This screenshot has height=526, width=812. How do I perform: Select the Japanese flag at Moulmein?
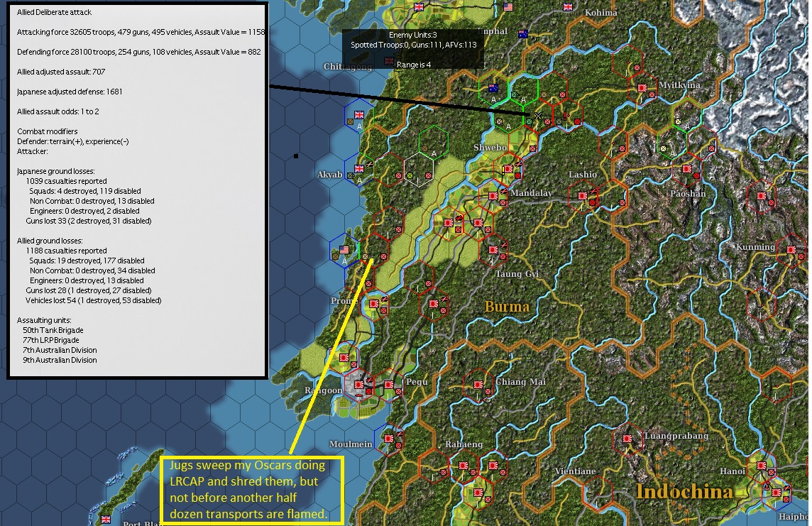389,439
